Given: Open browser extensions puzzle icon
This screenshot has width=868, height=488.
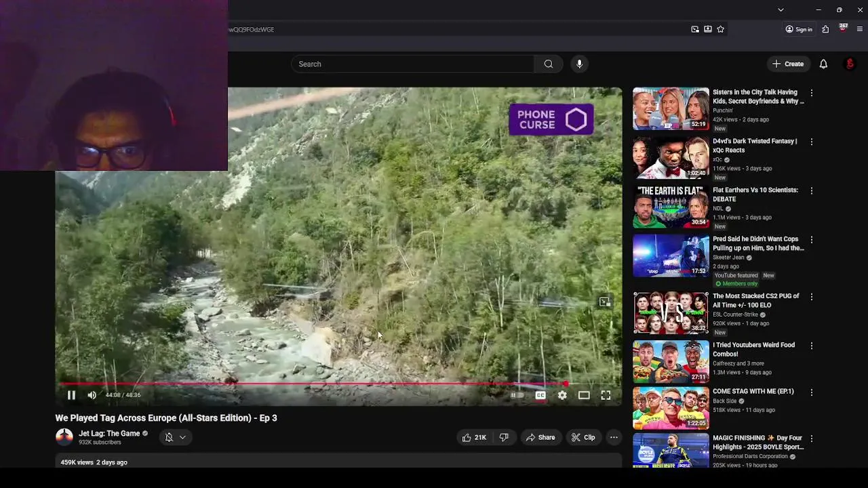Looking at the screenshot, I should [825, 29].
